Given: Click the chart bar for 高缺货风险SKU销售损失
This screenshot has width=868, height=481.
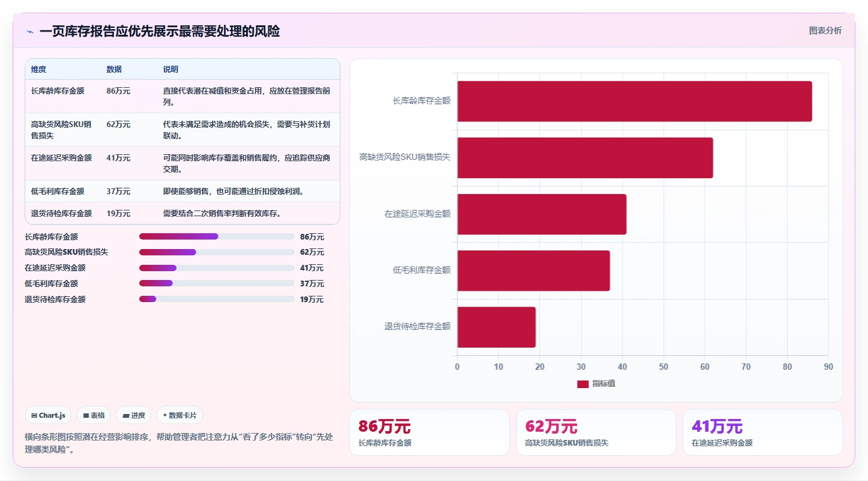Looking at the screenshot, I should click(585, 157).
